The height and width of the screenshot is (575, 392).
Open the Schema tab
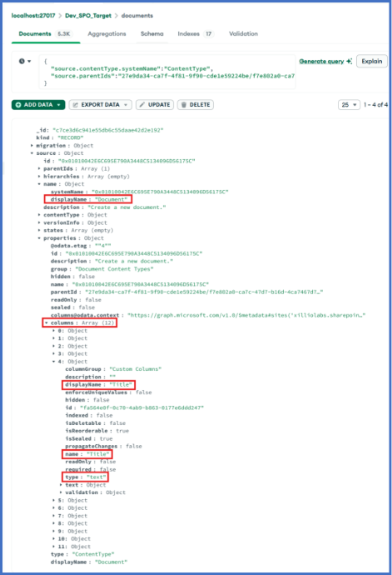(x=152, y=33)
